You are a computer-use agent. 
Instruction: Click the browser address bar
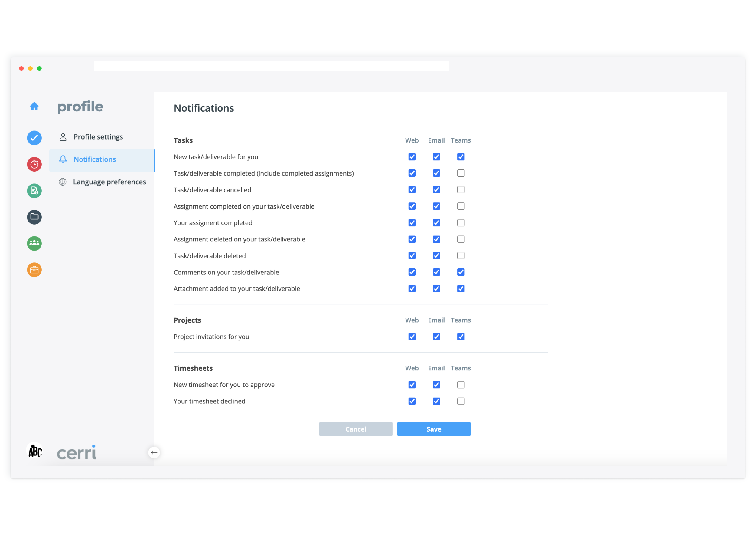tap(271, 66)
